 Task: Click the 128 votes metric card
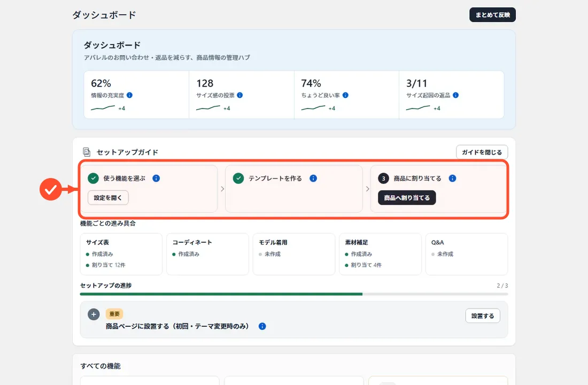(242, 95)
